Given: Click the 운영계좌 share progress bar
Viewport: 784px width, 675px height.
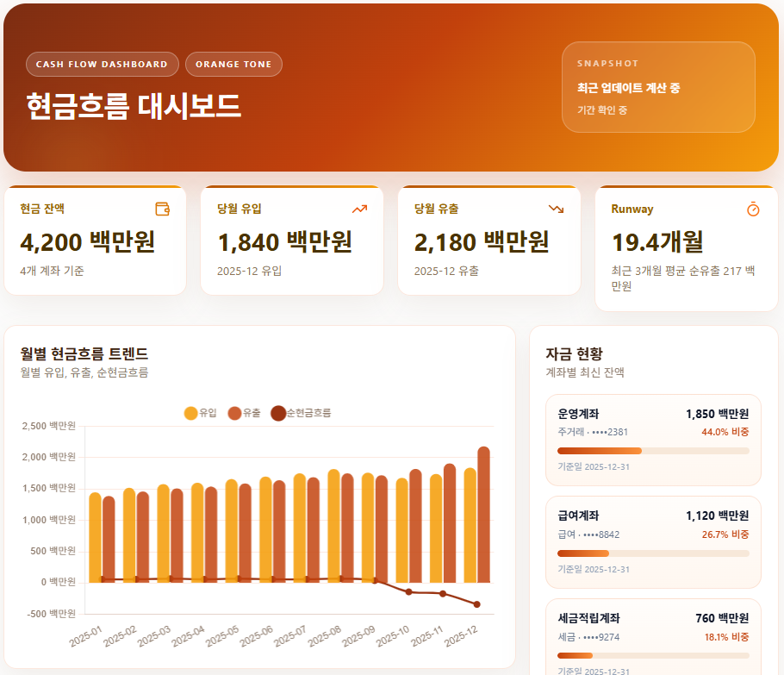Looking at the screenshot, I should (x=653, y=450).
